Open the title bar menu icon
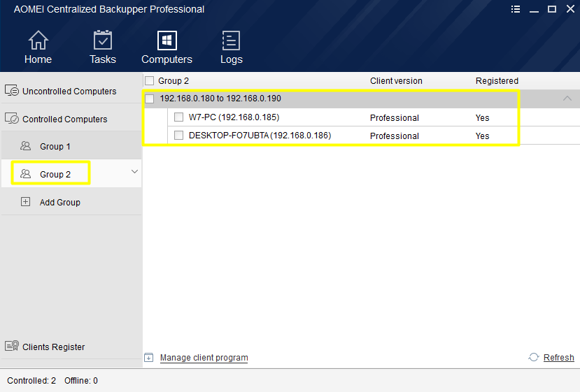The height and width of the screenshot is (392, 580). [515, 9]
